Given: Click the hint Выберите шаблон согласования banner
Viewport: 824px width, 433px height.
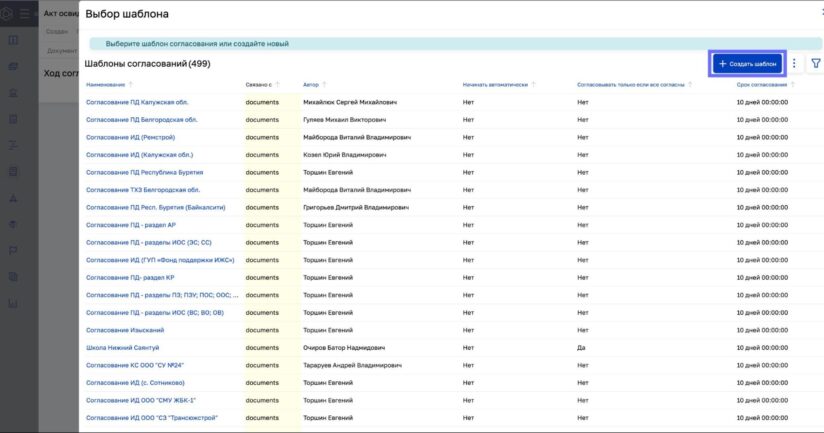Looking at the screenshot, I should [x=455, y=44].
